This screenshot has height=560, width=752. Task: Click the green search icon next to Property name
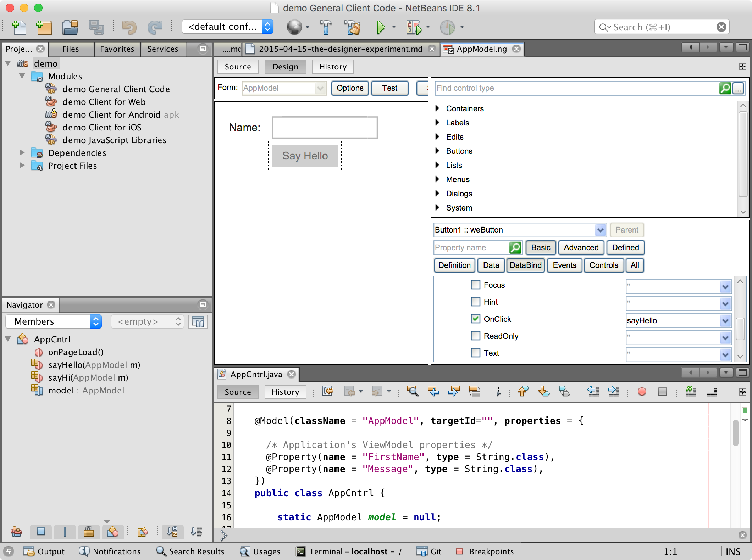[515, 247]
